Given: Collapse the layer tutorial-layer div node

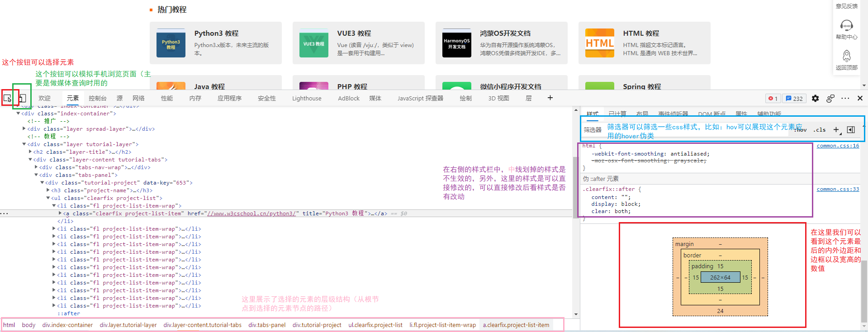Looking at the screenshot, I should click(24, 144).
